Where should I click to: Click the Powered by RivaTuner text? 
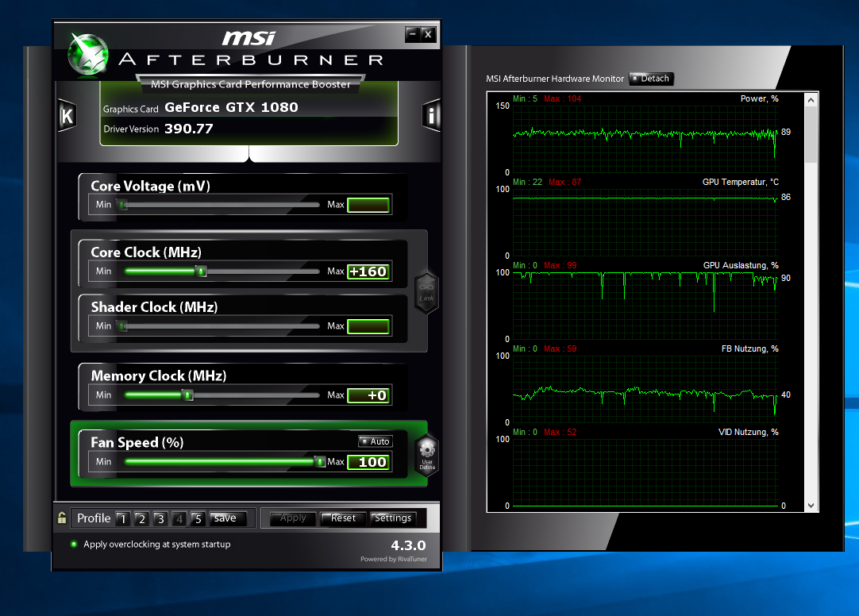click(x=393, y=559)
